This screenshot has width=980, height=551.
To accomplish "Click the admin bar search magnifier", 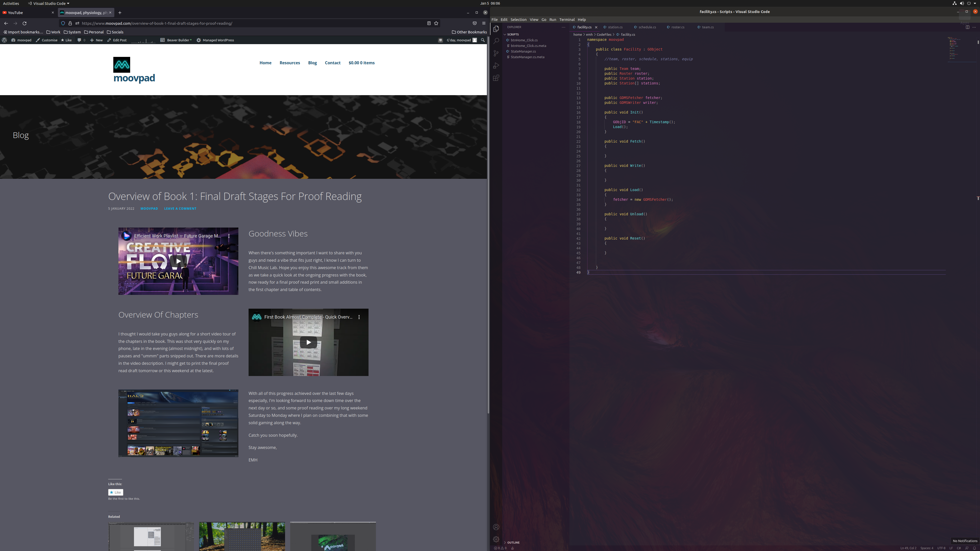I will (x=483, y=40).
